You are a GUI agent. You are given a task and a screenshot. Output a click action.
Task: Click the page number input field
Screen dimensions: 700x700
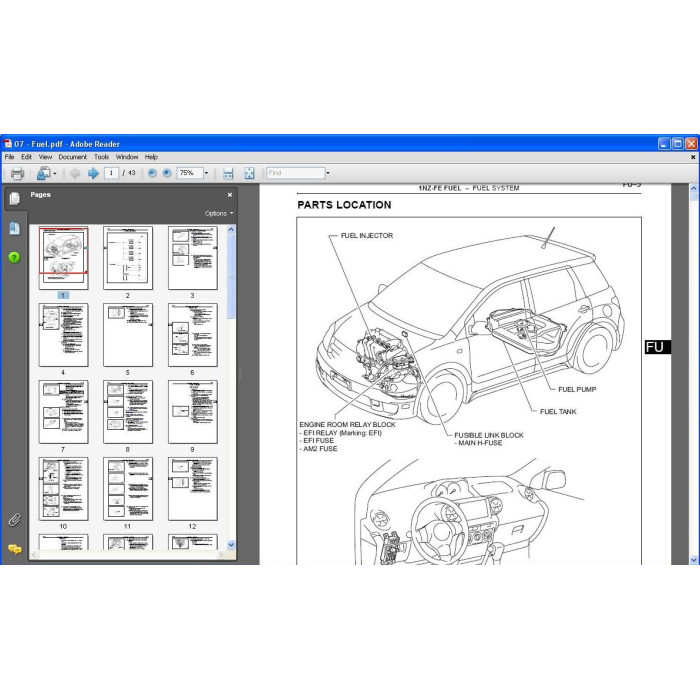pos(111,173)
